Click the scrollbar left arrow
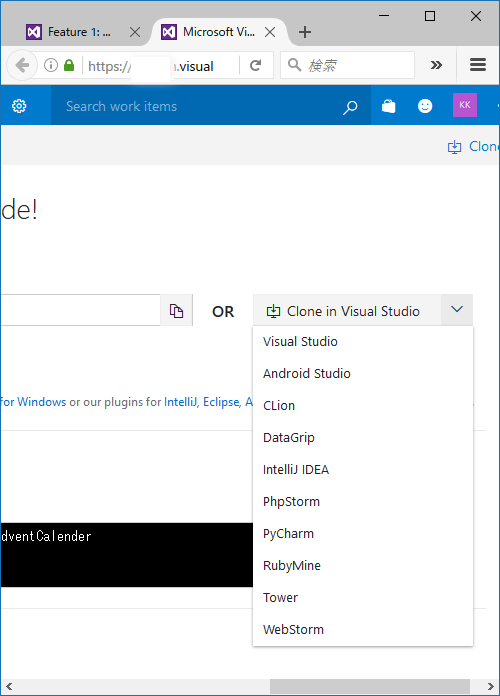Image resolution: width=500 pixels, height=696 pixels. click(x=9, y=686)
